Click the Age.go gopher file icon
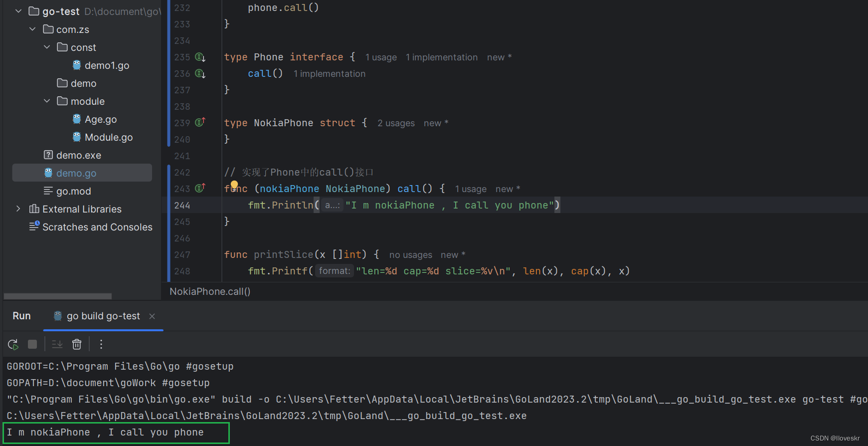Screen dimensions: 868x446 [x=77, y=119]
